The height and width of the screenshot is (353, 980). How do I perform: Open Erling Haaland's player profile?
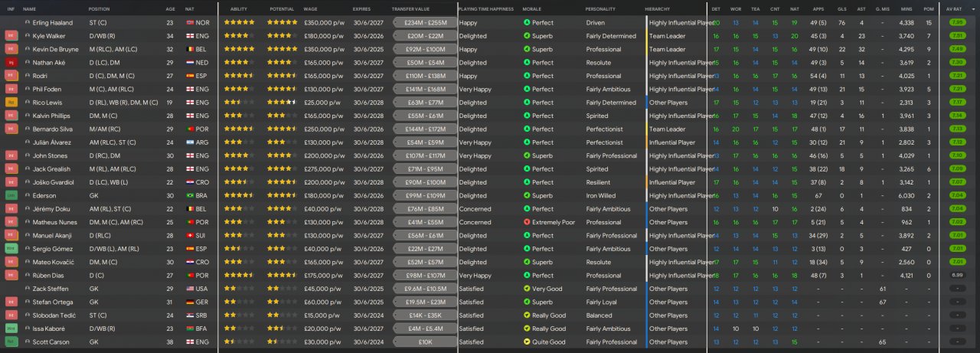(x=54, y=23)
